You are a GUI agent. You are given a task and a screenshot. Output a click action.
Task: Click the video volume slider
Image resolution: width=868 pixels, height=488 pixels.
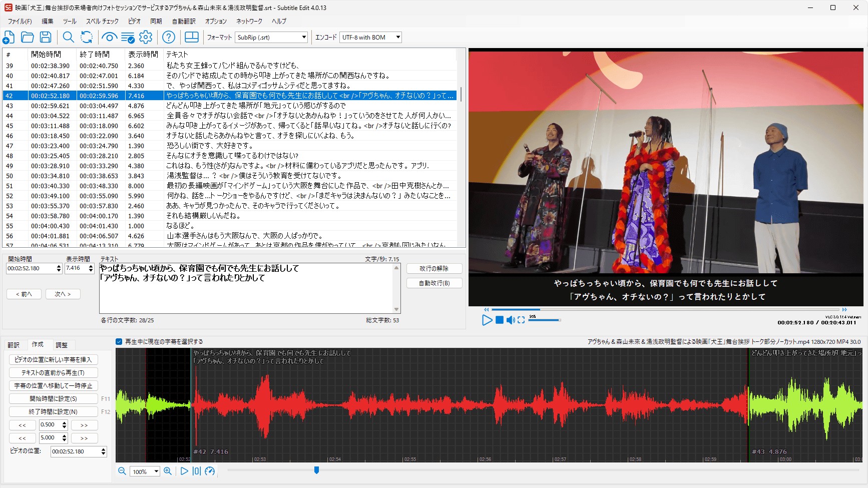[544, 320]
